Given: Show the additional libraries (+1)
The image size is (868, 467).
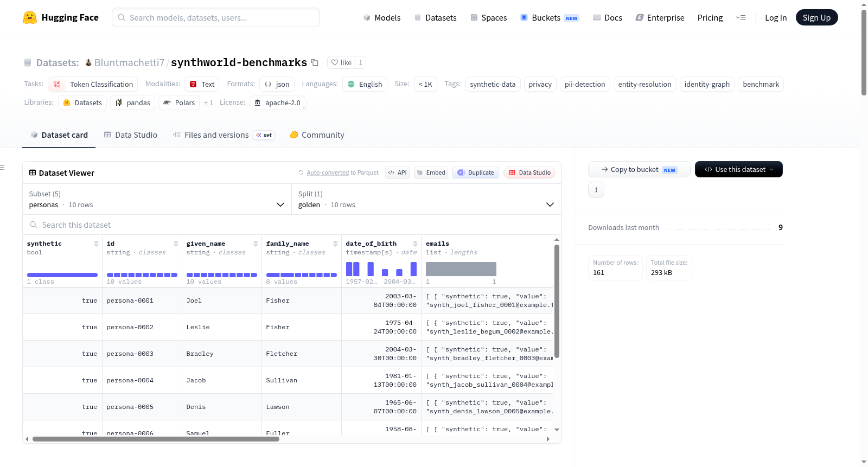Looking at the screenshot, I should [x=208, y=103].
